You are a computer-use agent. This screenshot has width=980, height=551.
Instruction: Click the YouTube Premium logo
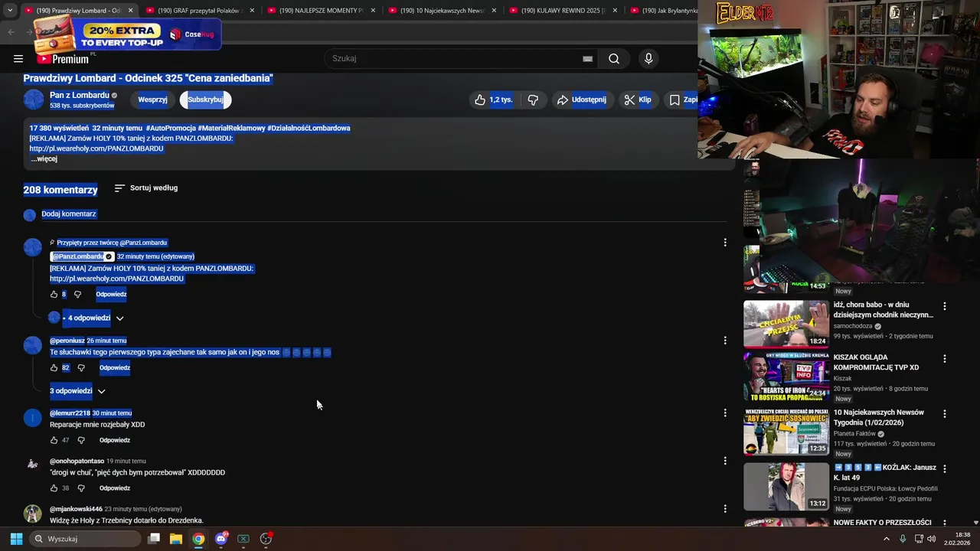pyautogui.click(x=63, y=59)
